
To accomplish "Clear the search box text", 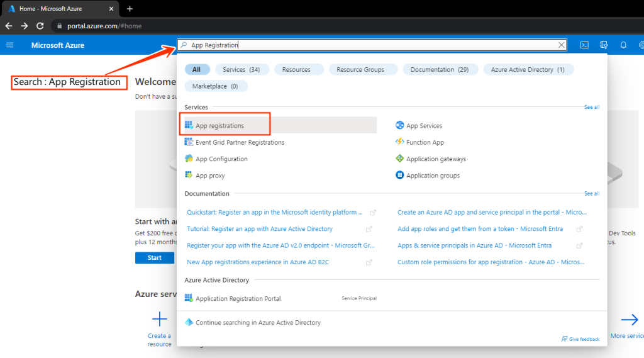I will [562, 45].
